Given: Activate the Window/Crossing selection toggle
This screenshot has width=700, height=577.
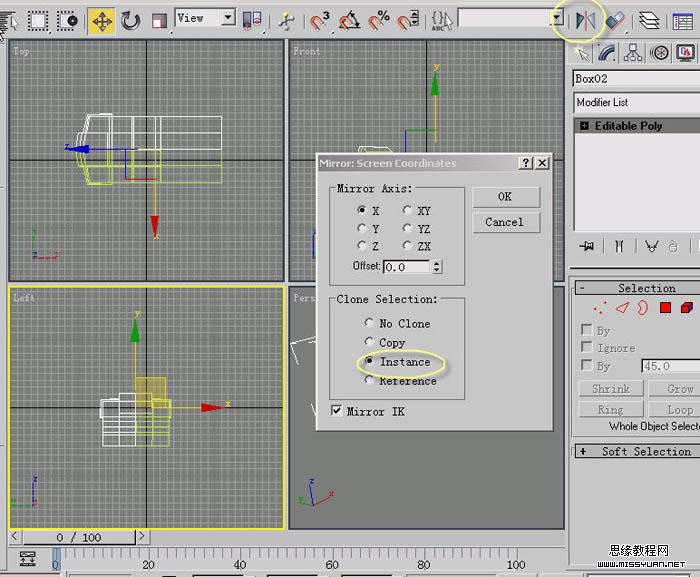Looking at the screenshot, I should point(67,21).
